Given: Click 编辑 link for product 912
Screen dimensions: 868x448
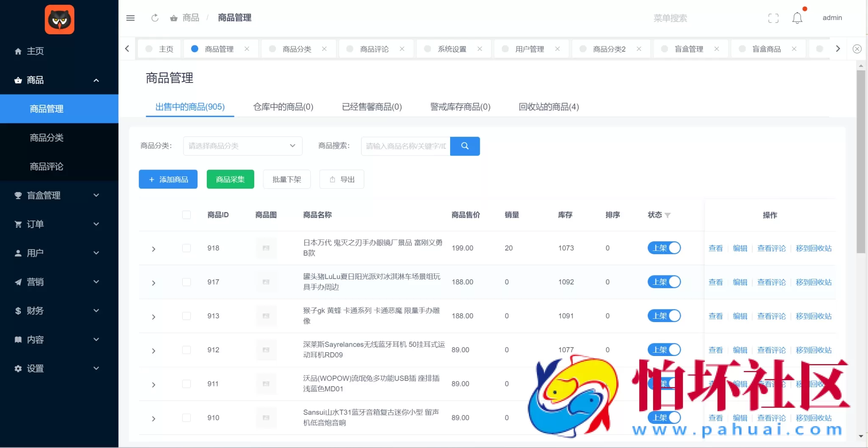Looking at the screenshot, I should 740,350.
